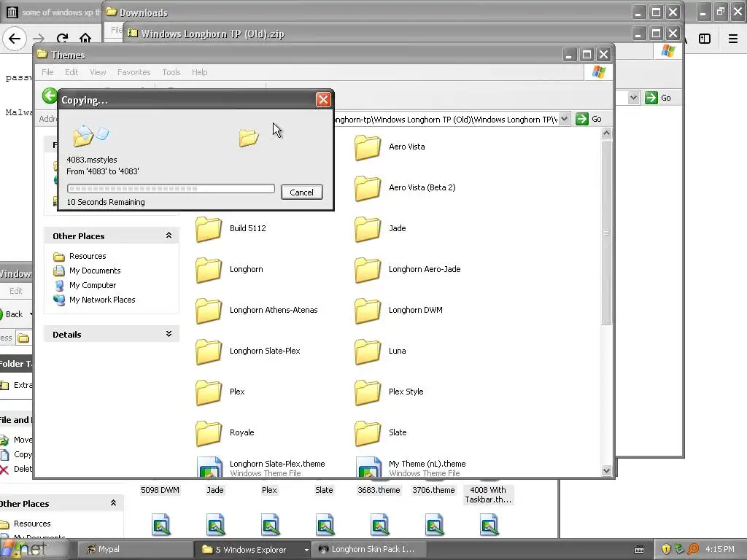Open the Aero Vista (Beta 2) folder
Image resolution: width=747 pixels, height=560 pixels.
[406, 187]
